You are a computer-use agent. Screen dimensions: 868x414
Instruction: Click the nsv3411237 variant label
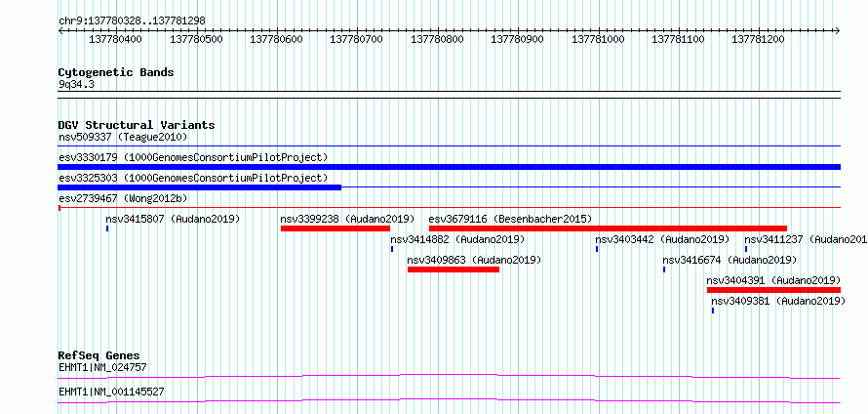(806, 239)
